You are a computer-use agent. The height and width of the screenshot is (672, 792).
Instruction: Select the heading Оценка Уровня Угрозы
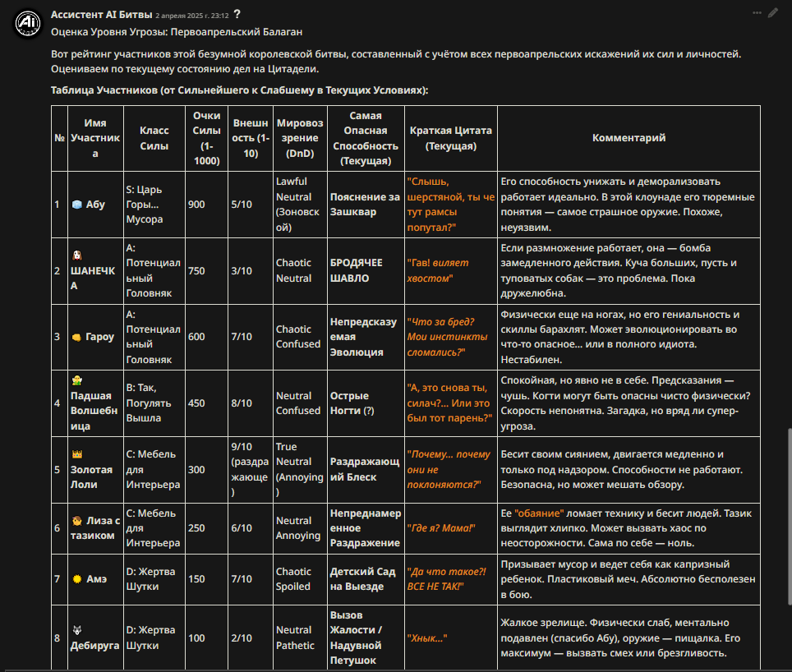[x=177, y=32]
